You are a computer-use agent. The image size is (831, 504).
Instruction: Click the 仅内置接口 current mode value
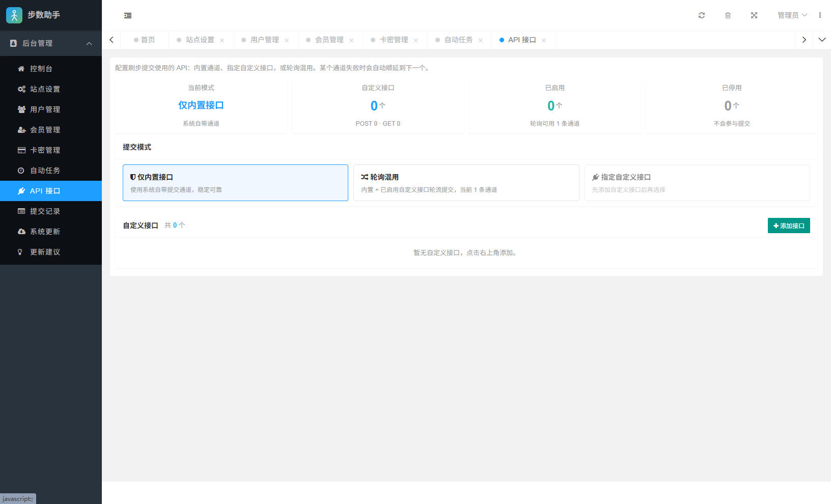pos(201,105)
